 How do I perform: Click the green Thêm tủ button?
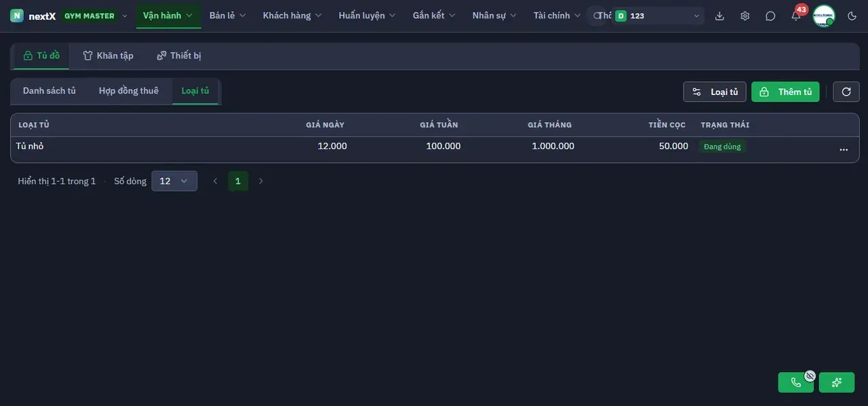[785, 92]
